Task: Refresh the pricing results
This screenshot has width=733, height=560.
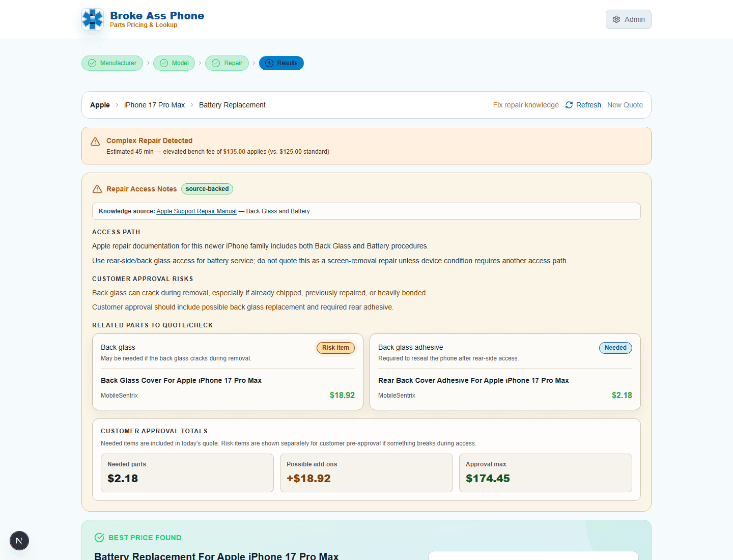Action: pyautogui.click(x=583, y=105)
